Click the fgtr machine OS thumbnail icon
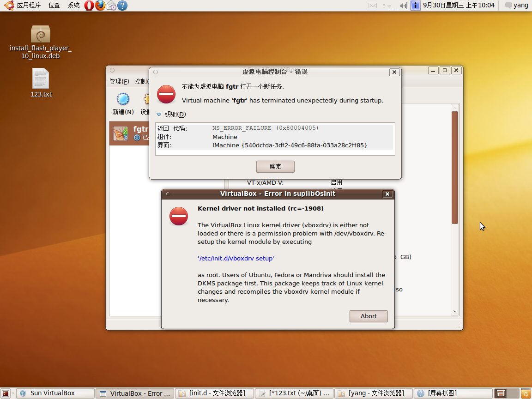 121,133
